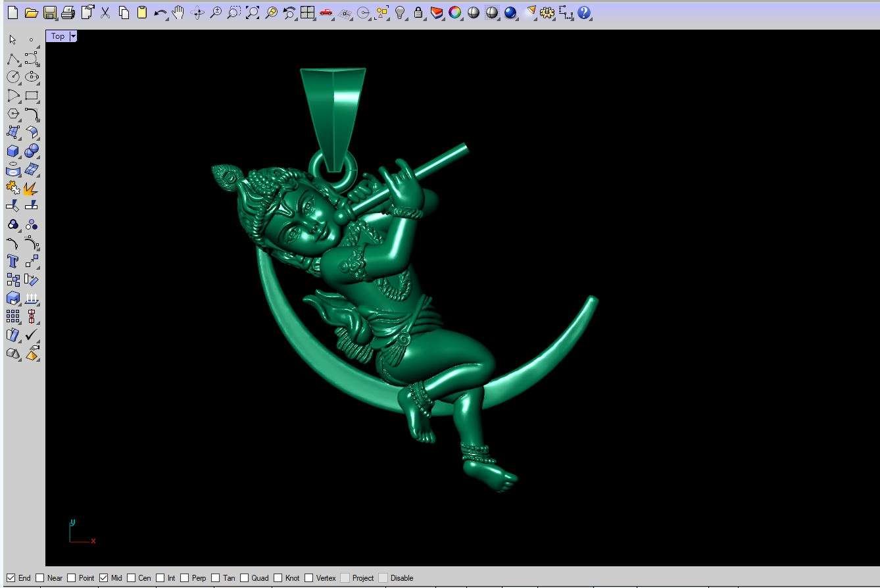Click the Explode tool icon
The width and height of the screenshot is (880, 588).
pyautogui.click(x=30, y=189)
